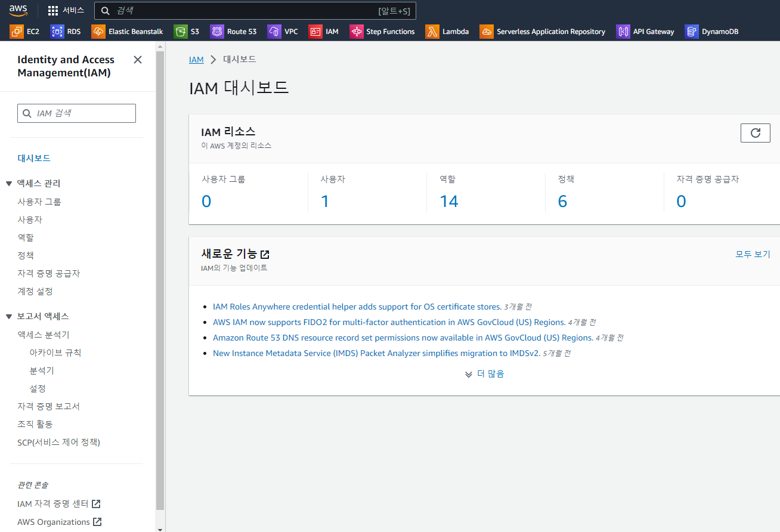
Task: Click the user groups count 0
Action: click(206, 202)
